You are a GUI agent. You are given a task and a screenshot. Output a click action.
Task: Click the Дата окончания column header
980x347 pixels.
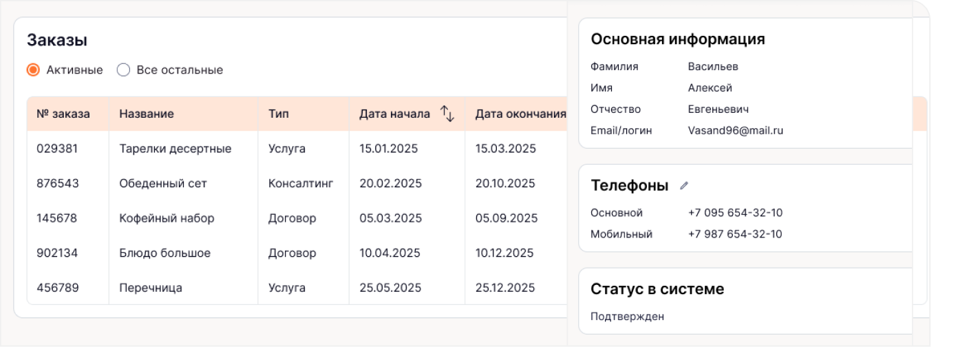point(520,114)
